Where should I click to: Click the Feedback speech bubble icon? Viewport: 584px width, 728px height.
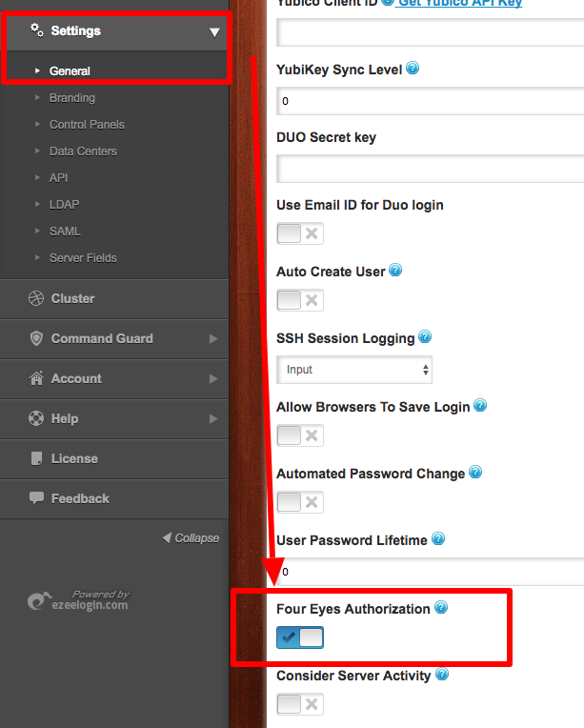36,497
